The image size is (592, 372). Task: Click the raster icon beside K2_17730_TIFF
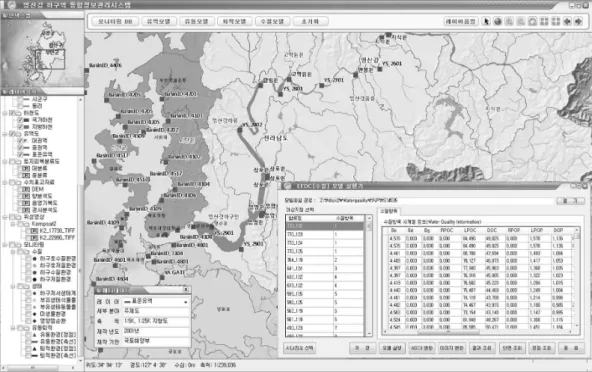click(34, 231)
